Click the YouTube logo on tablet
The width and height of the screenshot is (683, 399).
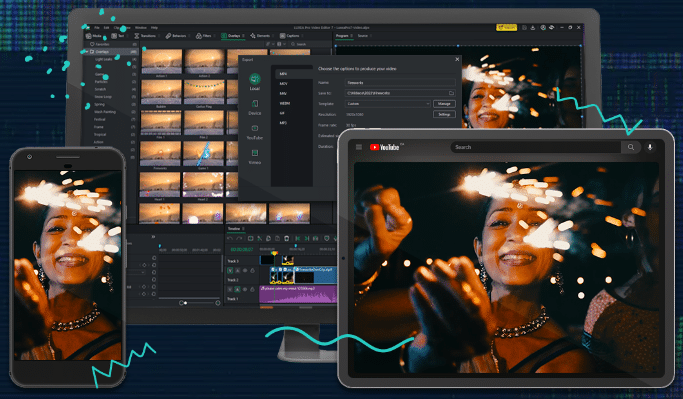pos(384,147)
